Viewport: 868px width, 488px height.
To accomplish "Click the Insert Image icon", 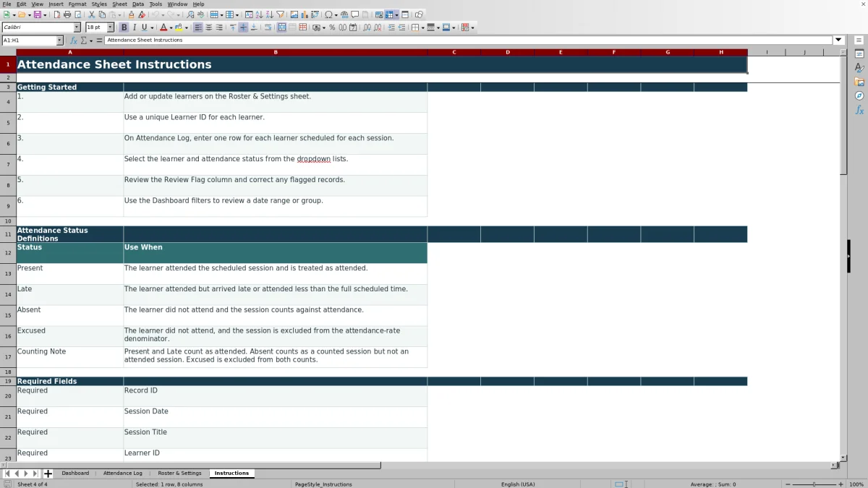I will [294, 14].
